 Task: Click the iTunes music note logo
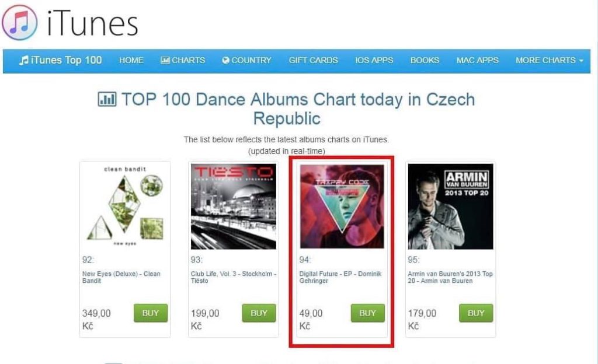[20, 22]
